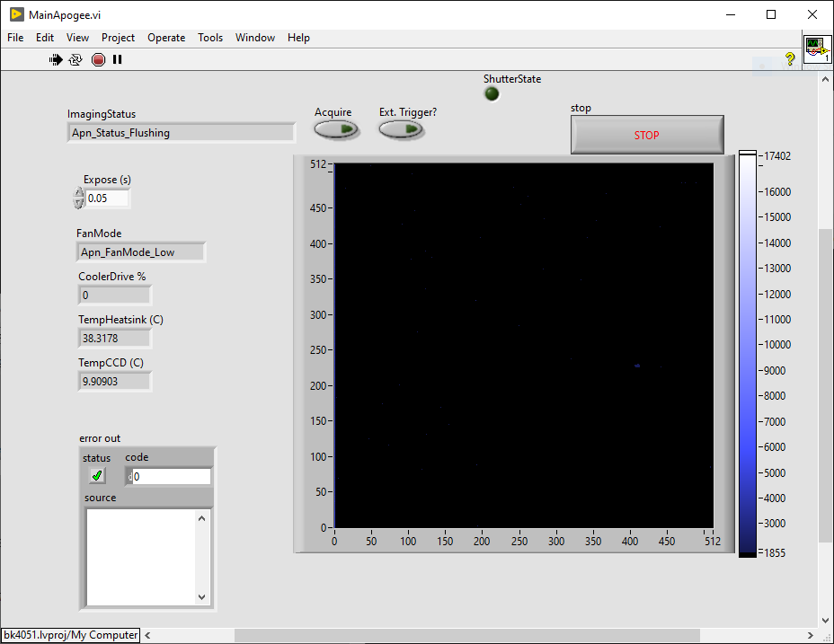Increment Expose (s) with the up arrow
834x644 pixels.
click(x=79, y=193)
